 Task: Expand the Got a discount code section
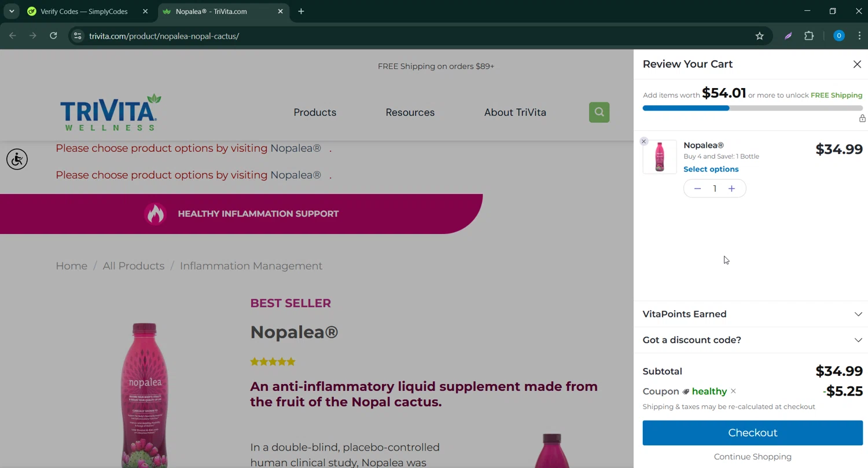click(752, 340)
